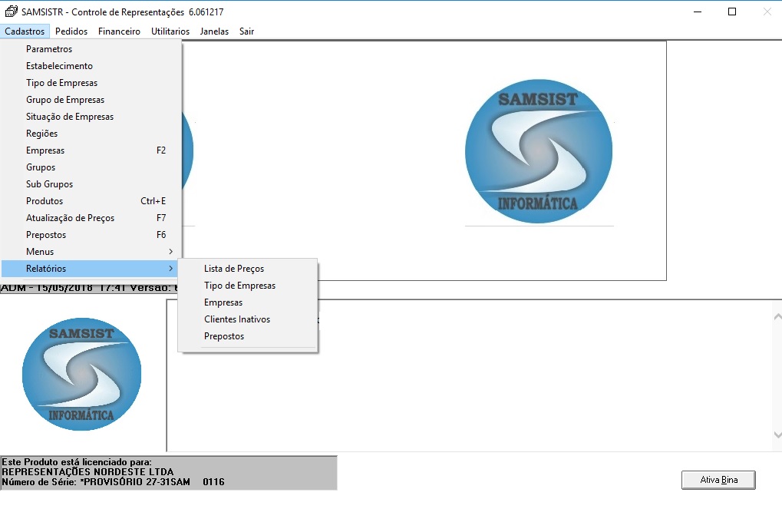
Task: Select Tipo de Empresas report in submenu
Action: (247, 286)
